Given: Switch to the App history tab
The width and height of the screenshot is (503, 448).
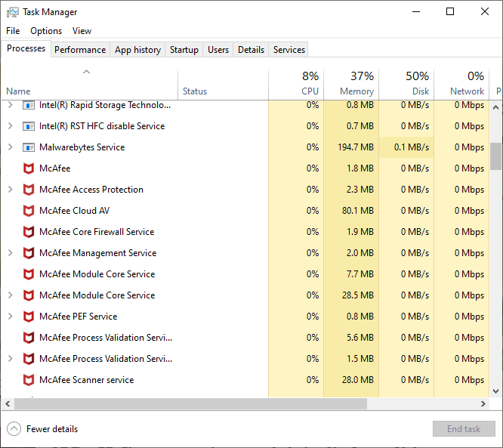Looking at the screenshot, I should point(137,50).
